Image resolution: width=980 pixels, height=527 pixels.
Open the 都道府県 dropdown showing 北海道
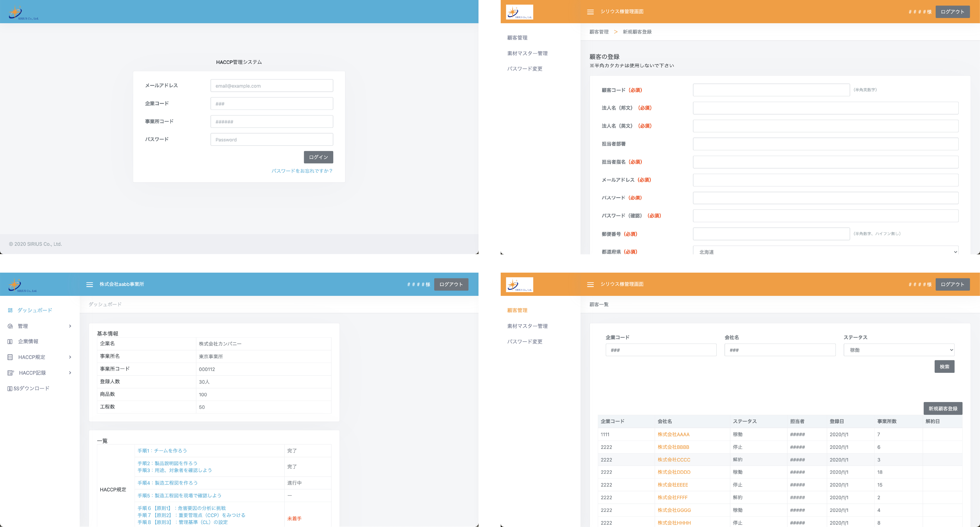(x=825, y=251)
